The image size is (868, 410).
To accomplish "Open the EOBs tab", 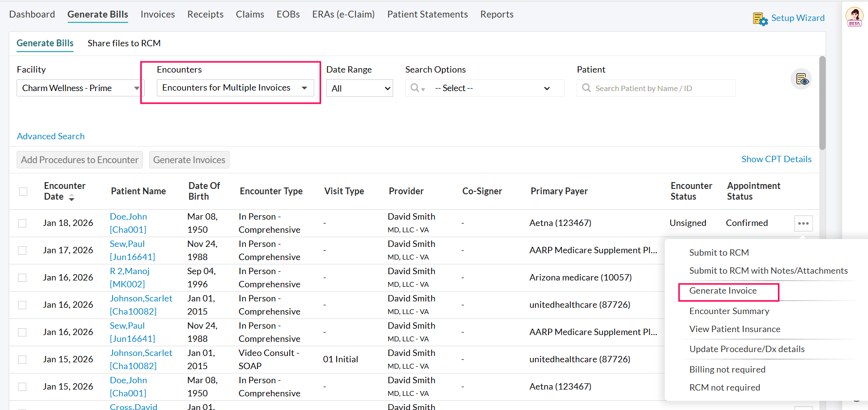I will 288,14.
